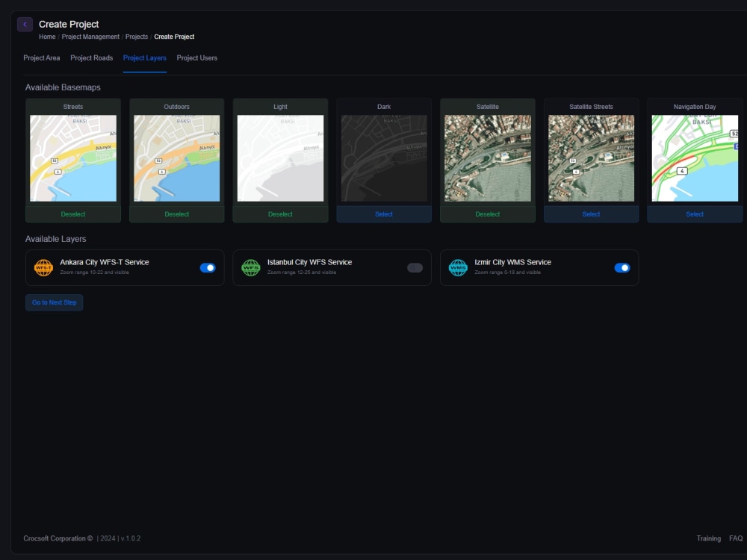747x560 pixels.
Task: Open the Projects breadcrumb link
Action: click(x=137, y=37)
